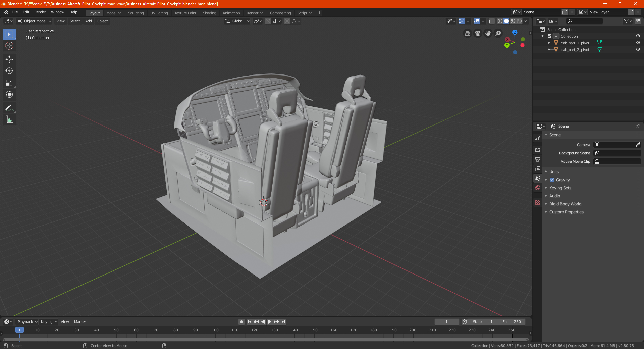Screen dimensions: 644x349
Task: Toggle orthographic/perspective view icon
Action: point(467,33)
